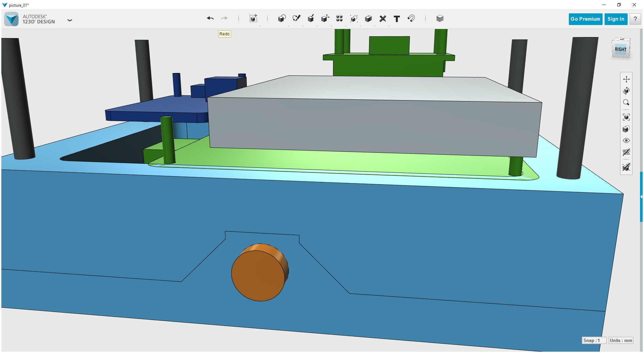Select the Modify tool

coord(325,19)
